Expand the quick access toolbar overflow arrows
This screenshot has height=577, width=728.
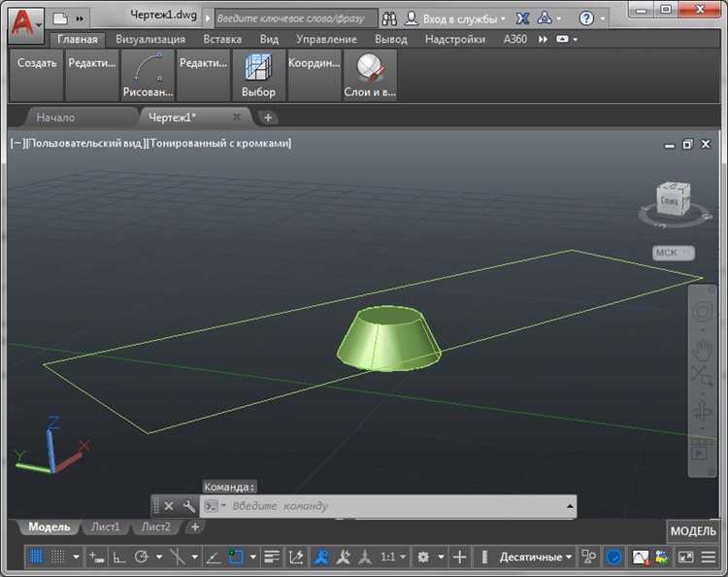click(80, 18)
